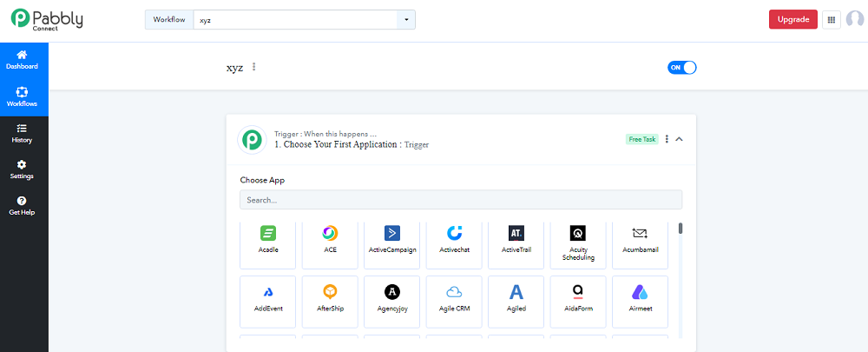Click the Free Task badge
Image resolution: width=868 pixels, height=352 pixels.
642,139
